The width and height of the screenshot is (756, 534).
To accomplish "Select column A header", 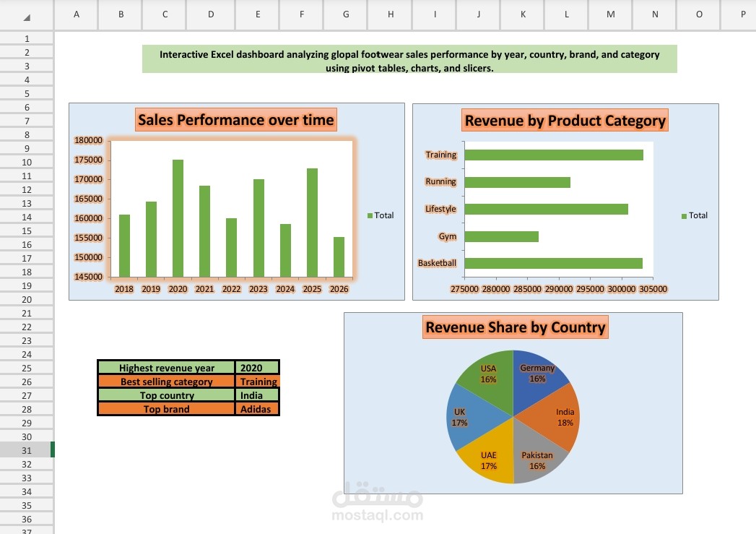I will coord(76,14).
